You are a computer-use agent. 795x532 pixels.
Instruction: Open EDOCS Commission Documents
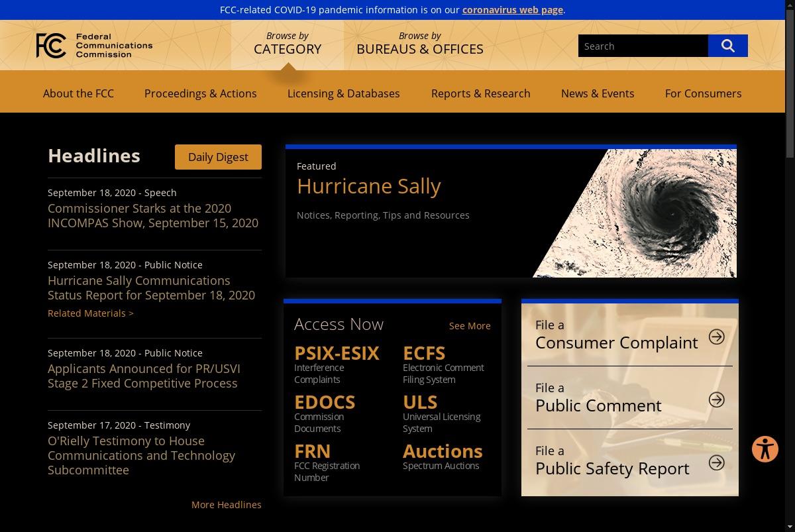pos(325,413)
